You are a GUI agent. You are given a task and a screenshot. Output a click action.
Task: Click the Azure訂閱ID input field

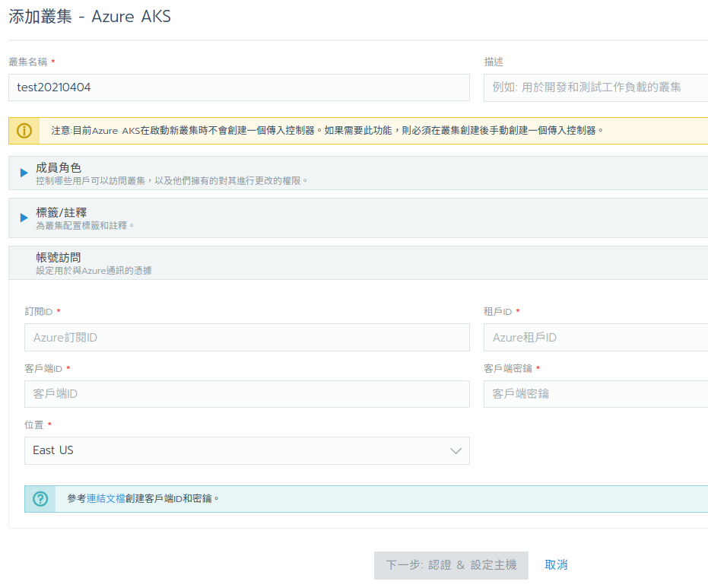click(247, 337)
